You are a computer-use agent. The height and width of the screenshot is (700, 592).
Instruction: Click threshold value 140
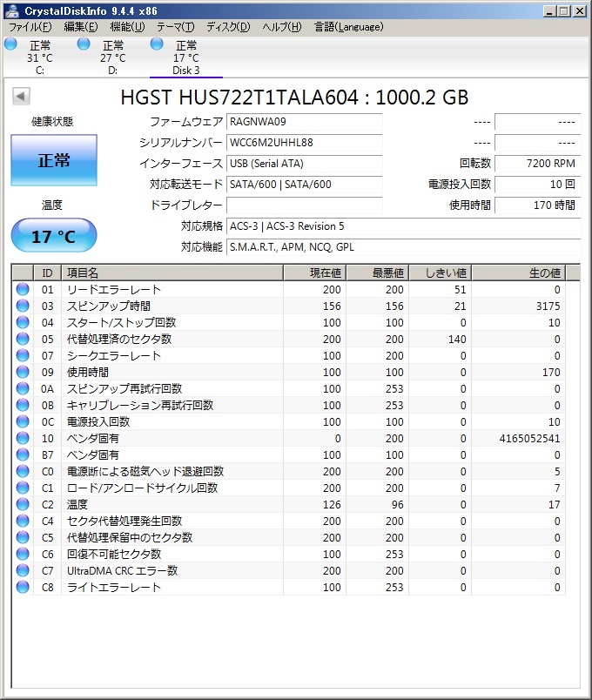point(457,340)
